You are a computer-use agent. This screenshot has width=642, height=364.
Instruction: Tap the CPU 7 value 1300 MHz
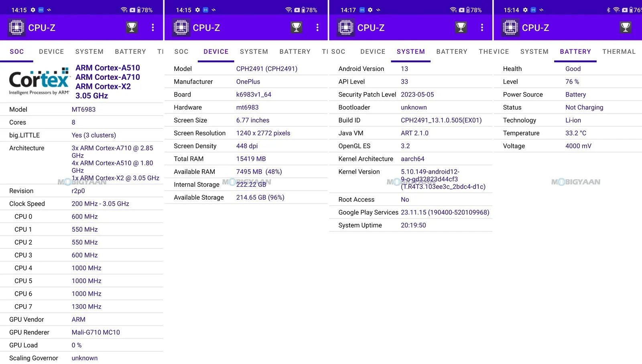[86, 307]
